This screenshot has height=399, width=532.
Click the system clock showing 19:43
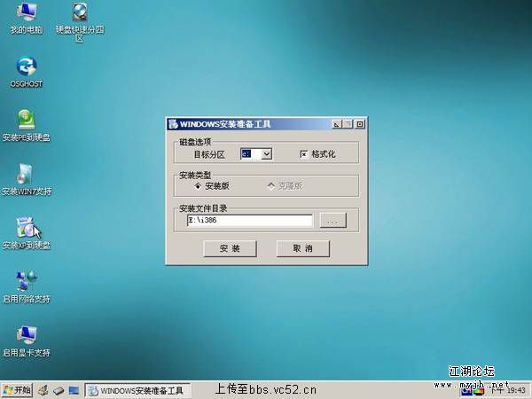516,390
